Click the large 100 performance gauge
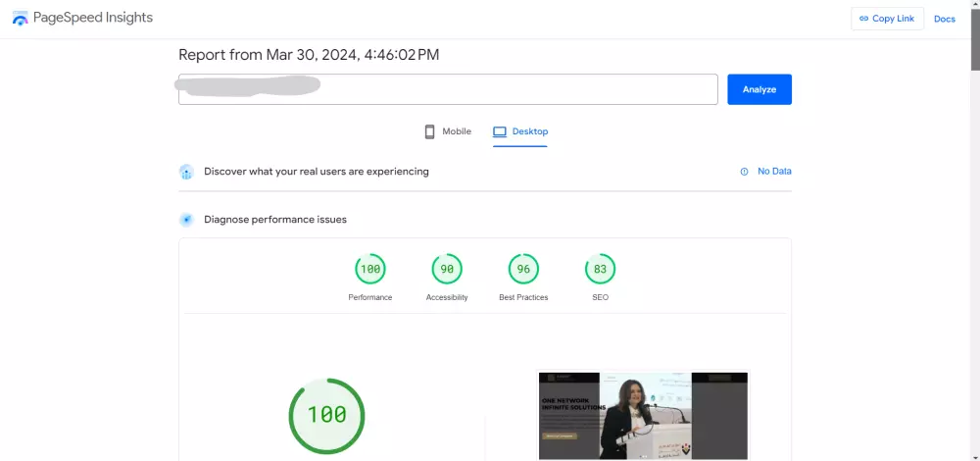The height and width of the screenshot is (461, 980). click(326, 416)
